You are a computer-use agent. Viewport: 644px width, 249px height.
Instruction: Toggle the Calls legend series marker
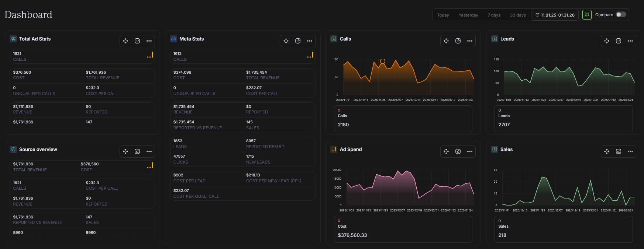pos(339,110)
